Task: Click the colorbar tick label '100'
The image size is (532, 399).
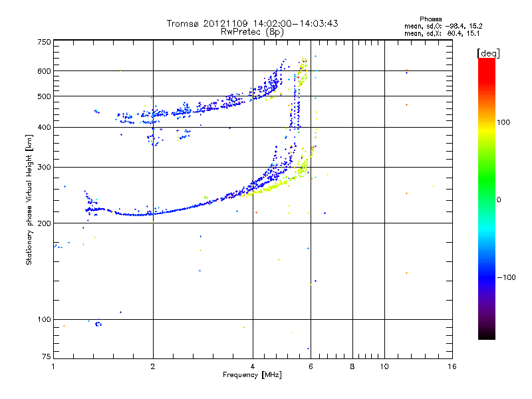Action: [x=503, y=122]
